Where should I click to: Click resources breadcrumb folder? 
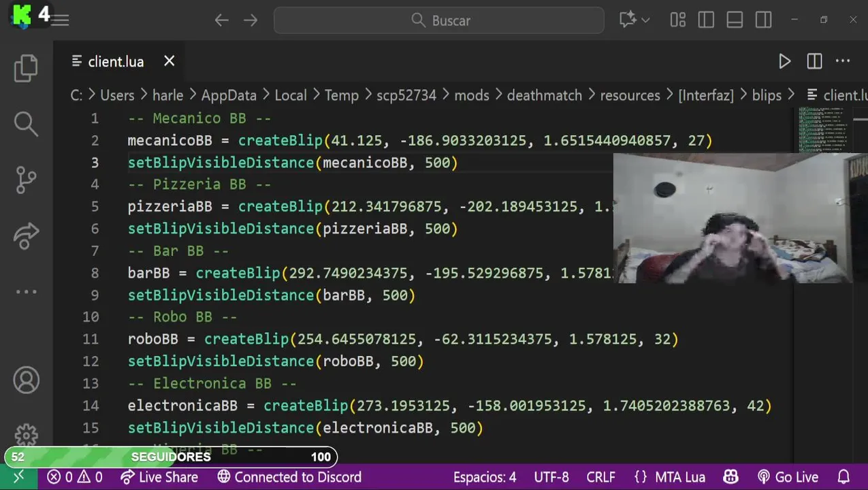630,95
